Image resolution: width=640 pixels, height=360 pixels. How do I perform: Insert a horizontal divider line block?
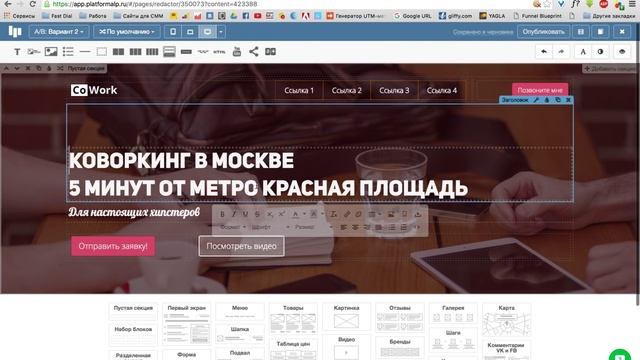pos(85,52)
